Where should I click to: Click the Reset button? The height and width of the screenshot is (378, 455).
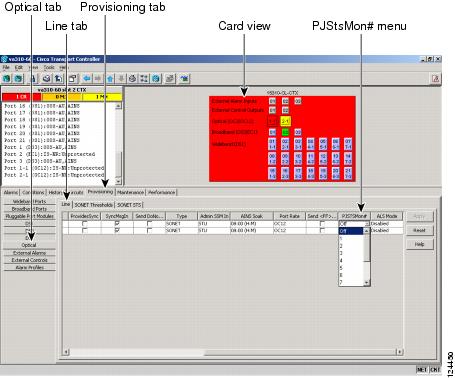pyautogui.click(x=419, y=230)
